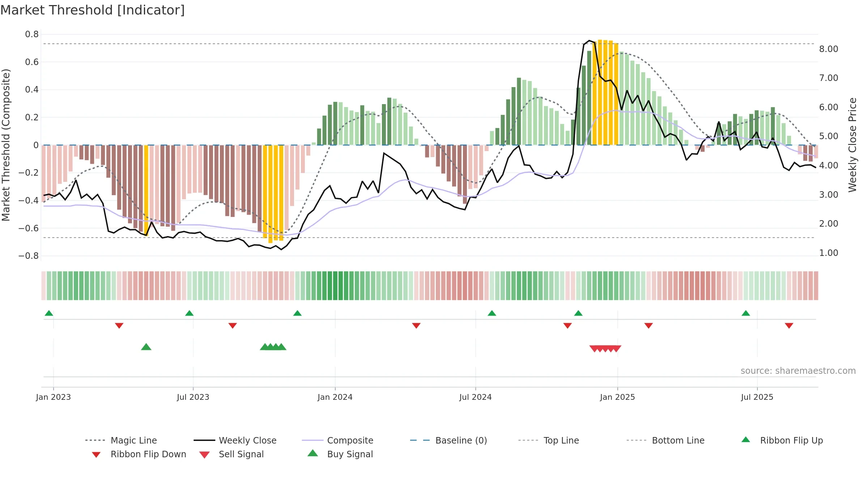The width and height of the screenshot is (868, 488).
Task: Toggle the Ribbon Flip Down legend entry
Action: [139, 454]
